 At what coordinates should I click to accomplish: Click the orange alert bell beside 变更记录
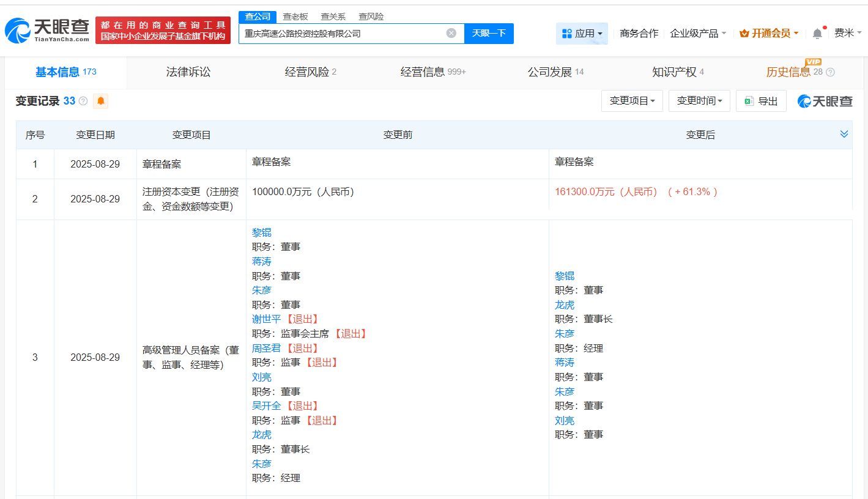[100, 101]
